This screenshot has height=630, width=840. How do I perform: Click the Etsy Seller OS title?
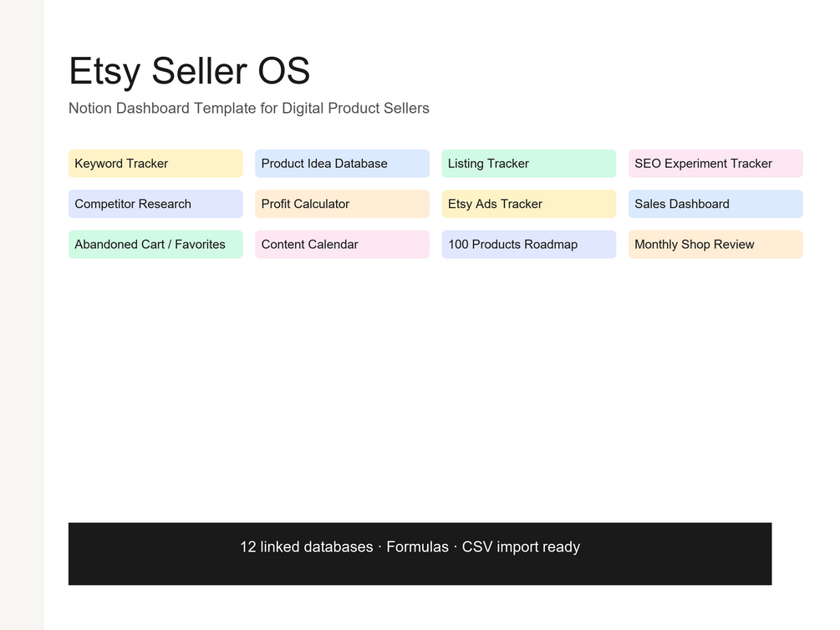tap(189, 71)
